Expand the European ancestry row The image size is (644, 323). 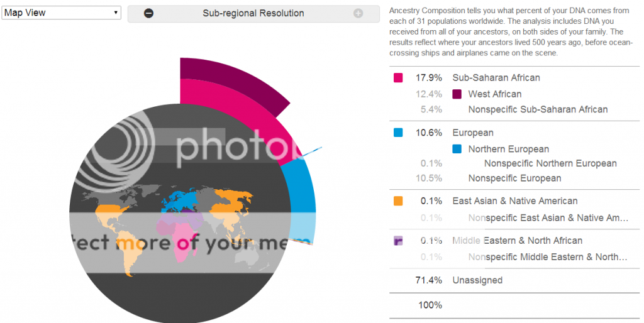coord(514,133)
